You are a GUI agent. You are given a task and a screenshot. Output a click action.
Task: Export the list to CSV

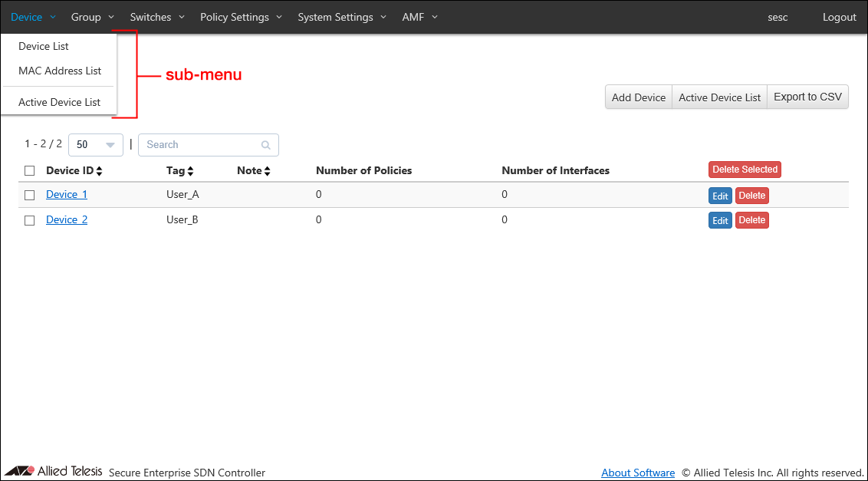tap(807, 97)
